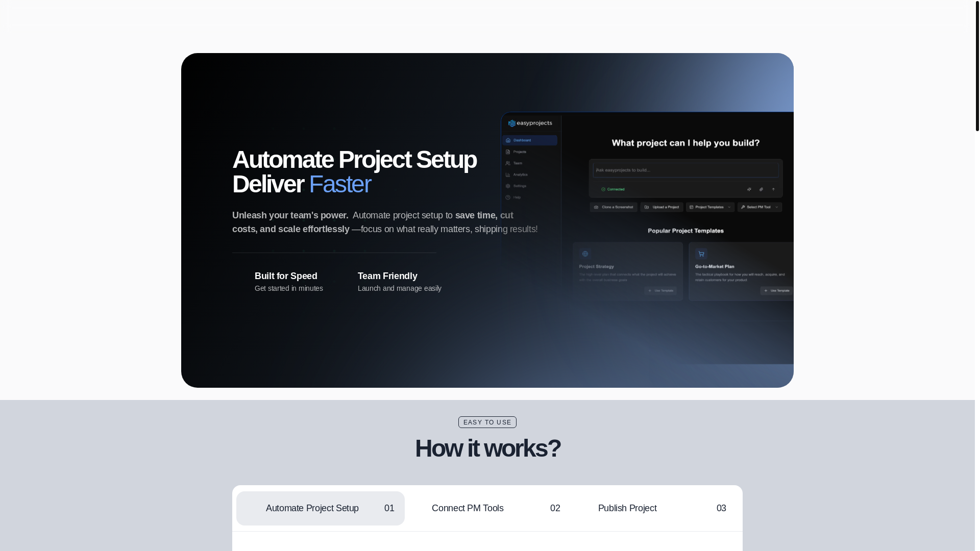Screen dimensions: 980x551
Task: Click the camera icon on Clone a Screenshot
Action: pos(596,207)
